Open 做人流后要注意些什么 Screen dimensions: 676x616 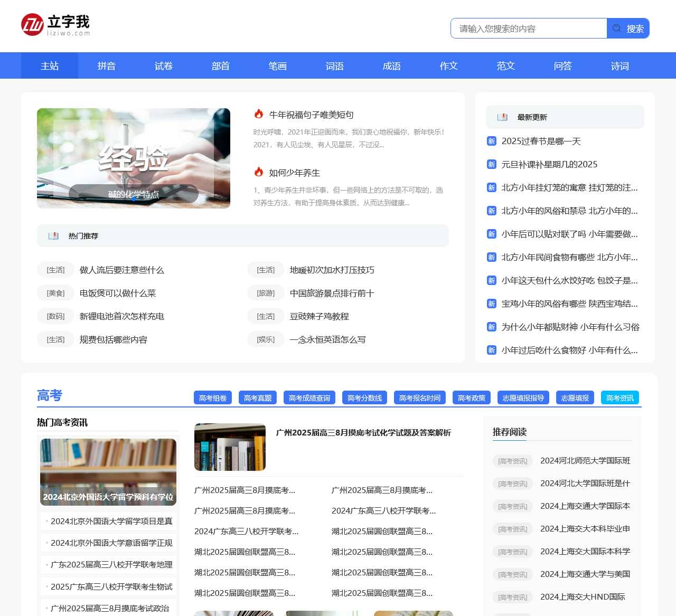pos(122,270)
